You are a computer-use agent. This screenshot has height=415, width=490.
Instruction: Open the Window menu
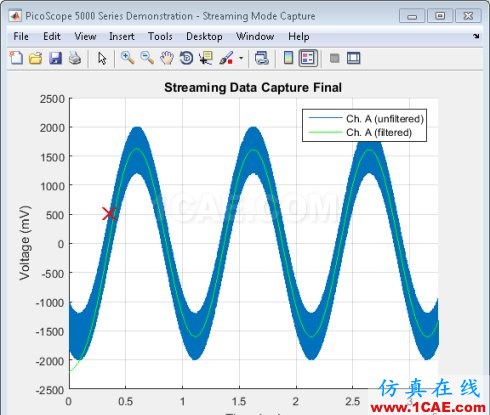click(x=255, y=36)
